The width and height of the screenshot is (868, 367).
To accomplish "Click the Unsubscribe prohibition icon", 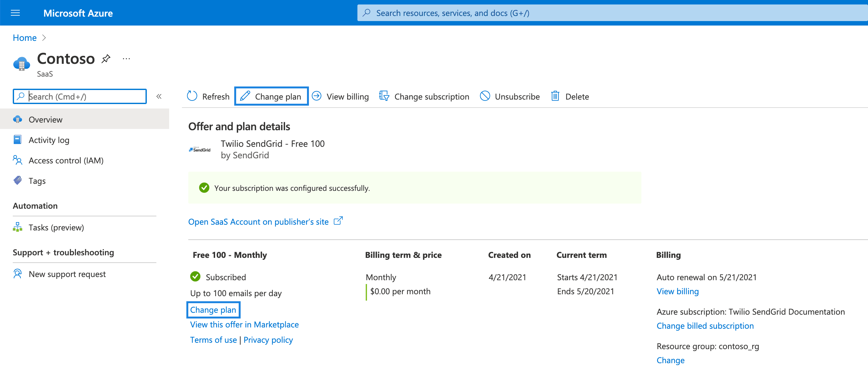I will (x=485, y=96).
